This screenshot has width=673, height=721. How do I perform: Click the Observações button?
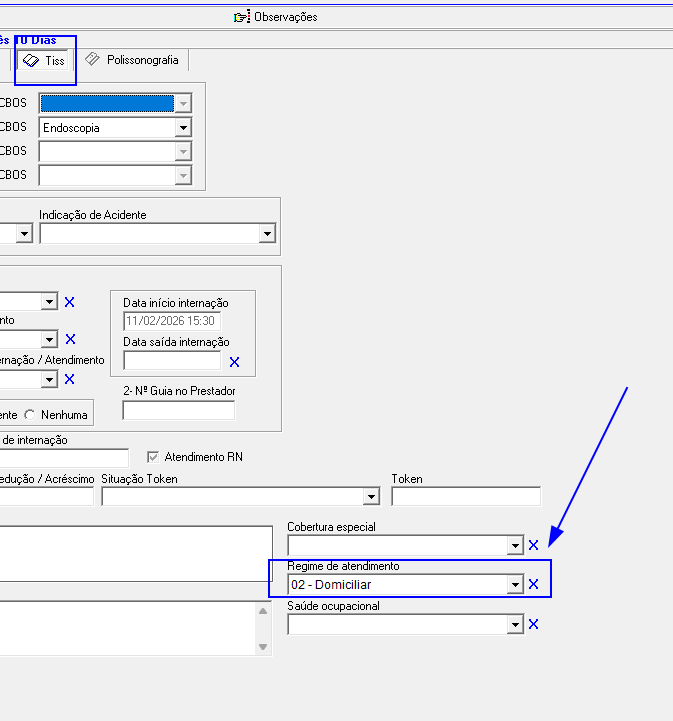285,17
